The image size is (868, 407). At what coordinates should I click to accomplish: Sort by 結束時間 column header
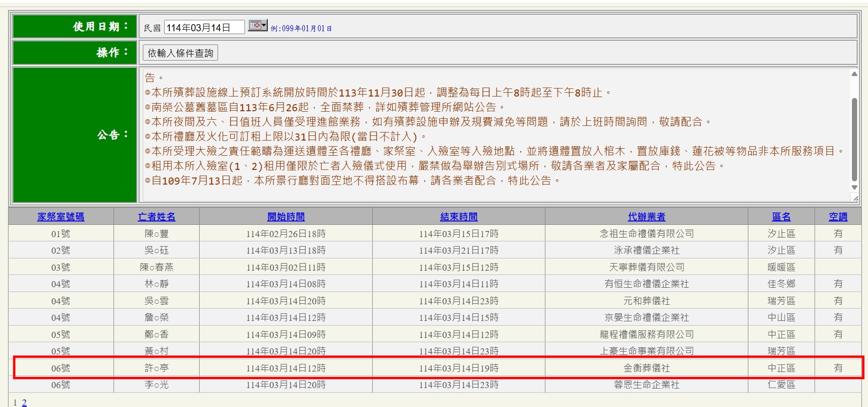pos(458,217)
